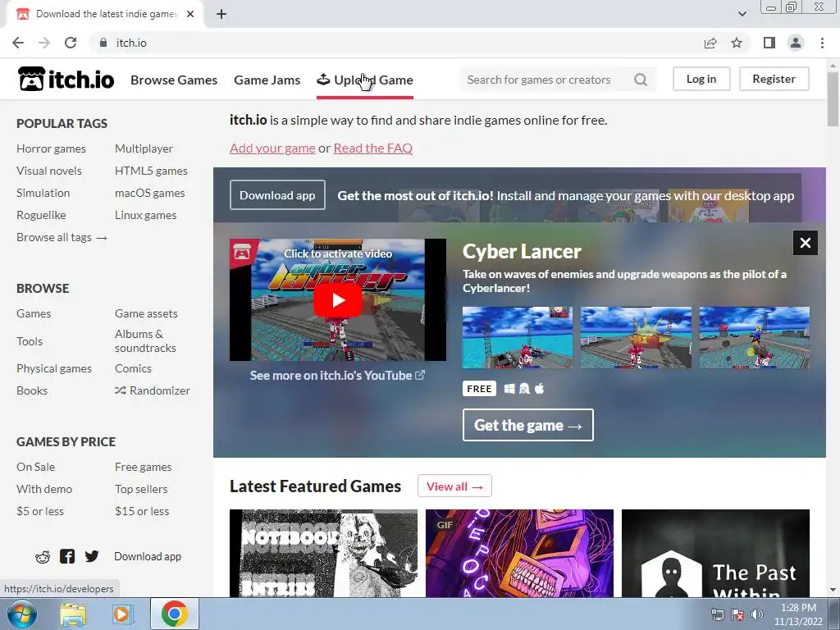The image size is (840, 630).
Task: Open Horror games tag
Action: [51, 148]
